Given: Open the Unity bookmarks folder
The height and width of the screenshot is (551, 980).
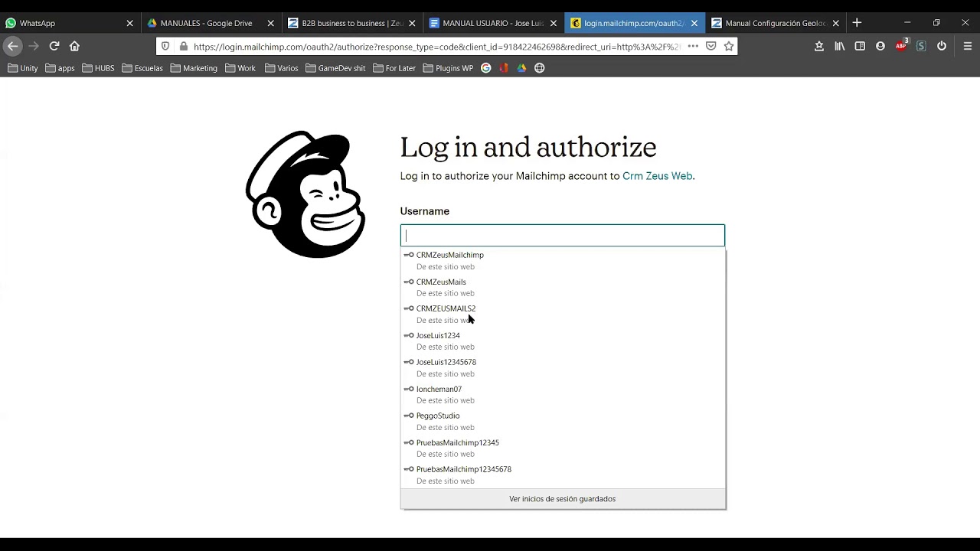Looking at the screenshot, I should click(23, 68).
